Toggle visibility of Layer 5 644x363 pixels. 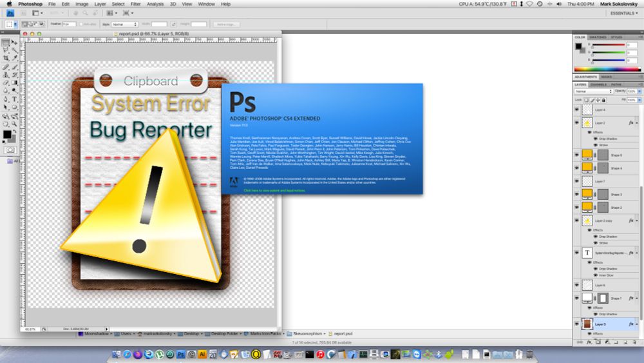pos(576,324)
